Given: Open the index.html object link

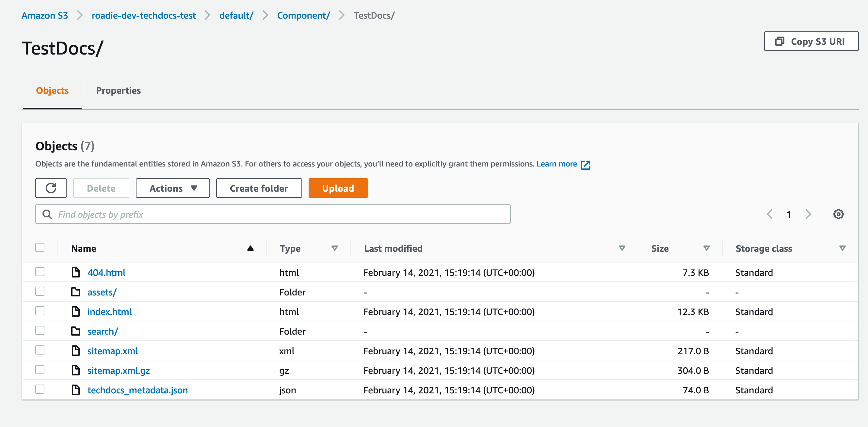Looking at the screenshot, I should 109,311.
